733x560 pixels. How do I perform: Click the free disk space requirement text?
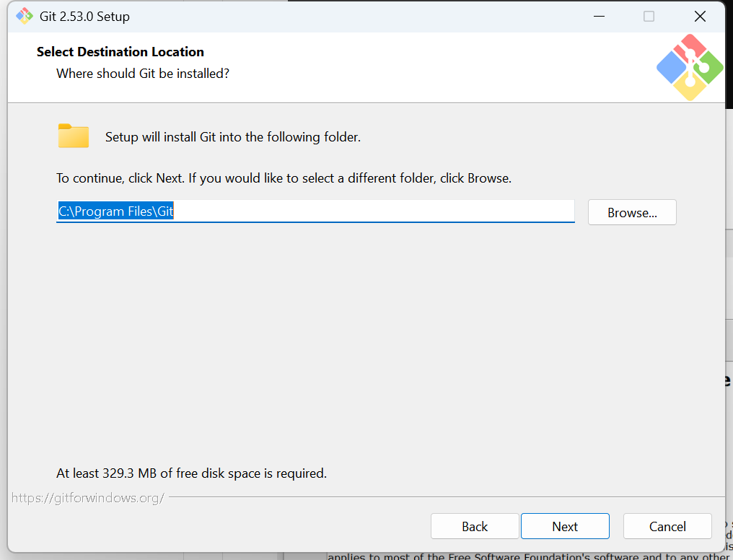coord(192,473)
